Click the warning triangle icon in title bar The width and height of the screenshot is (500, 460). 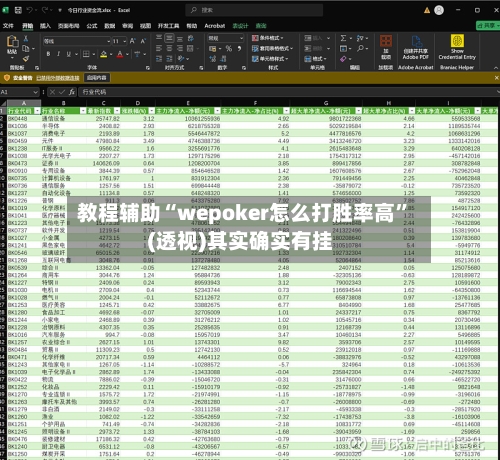pyautogui.click(x=427, y=10)
